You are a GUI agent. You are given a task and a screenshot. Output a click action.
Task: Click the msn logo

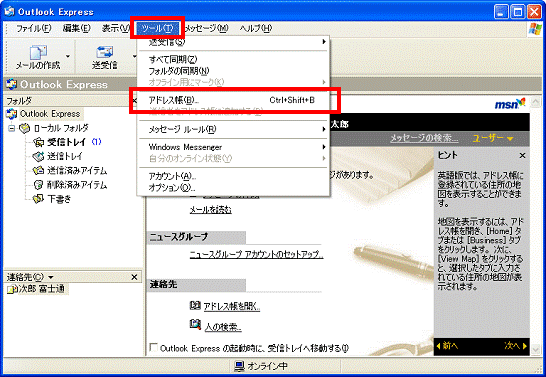pyautogui.click(x=510, y=103)
